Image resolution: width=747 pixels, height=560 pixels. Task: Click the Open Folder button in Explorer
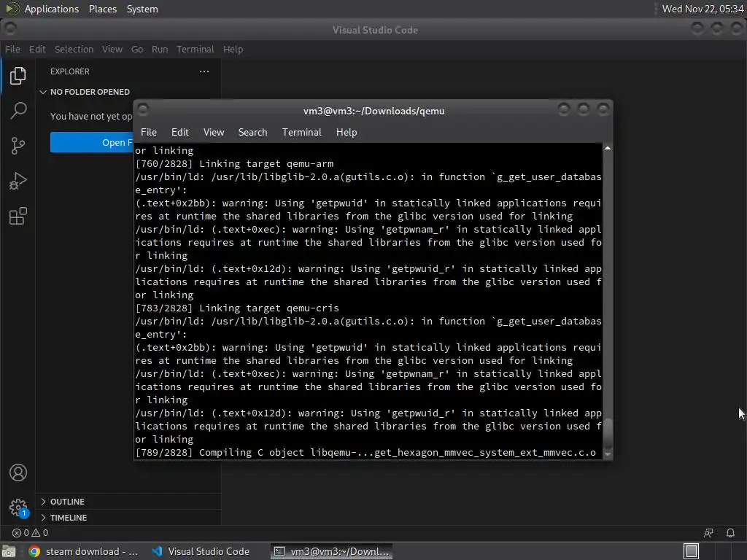pos(91,142)
